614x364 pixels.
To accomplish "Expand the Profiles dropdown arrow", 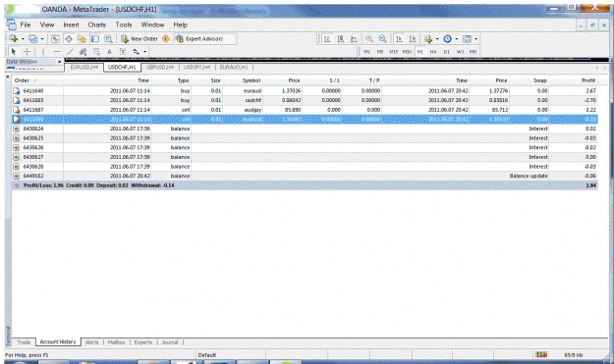I will coord(42,39).
